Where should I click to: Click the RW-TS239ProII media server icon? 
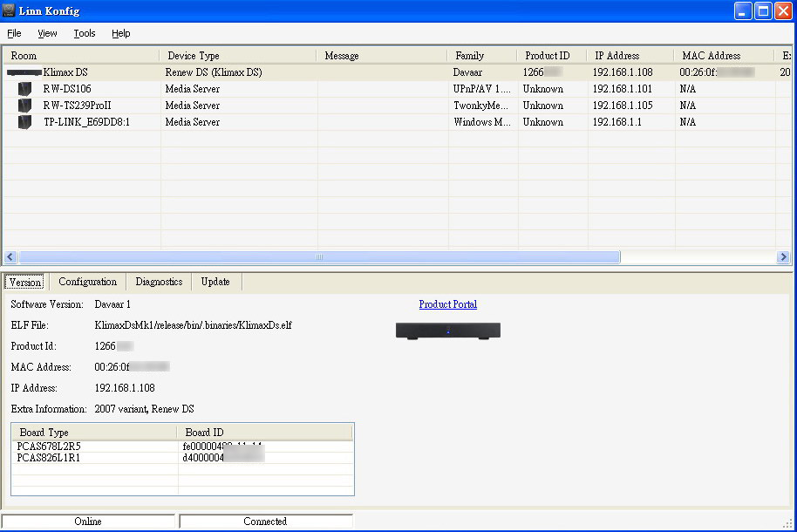click(24, 106)
